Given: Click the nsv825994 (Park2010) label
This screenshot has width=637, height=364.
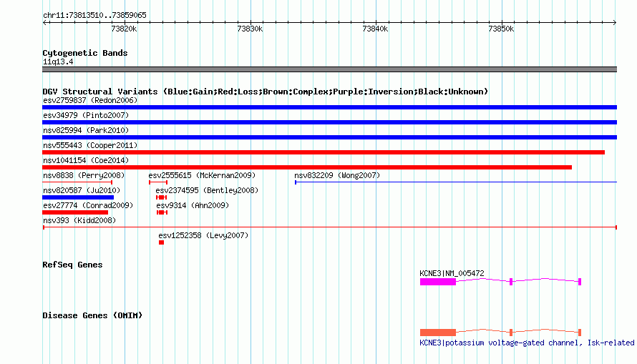Looking at the screenshot, I should tap(86, 130).
